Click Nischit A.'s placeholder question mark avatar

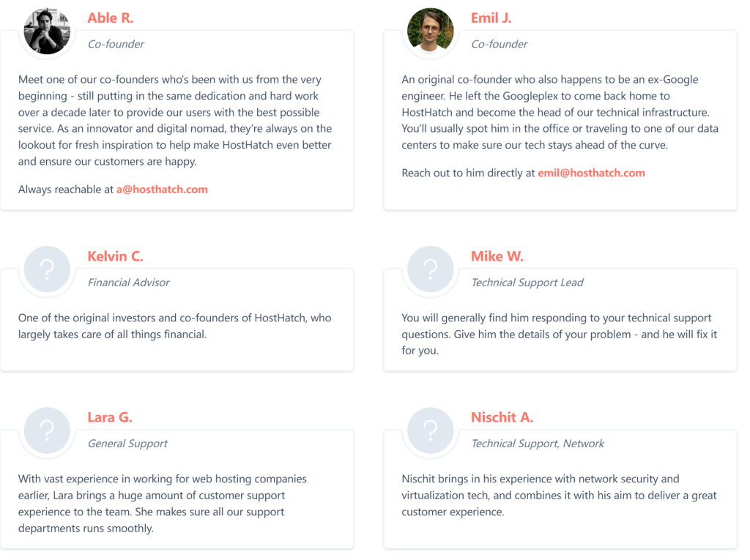click(431, 430)
